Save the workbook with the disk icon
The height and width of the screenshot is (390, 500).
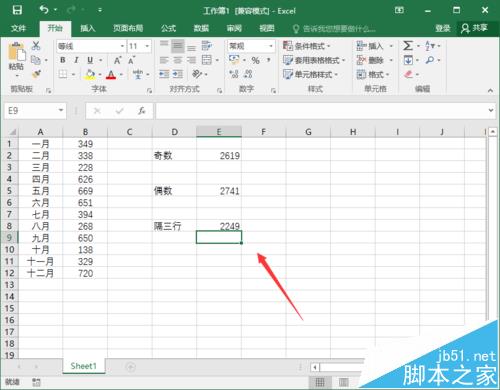17,10
